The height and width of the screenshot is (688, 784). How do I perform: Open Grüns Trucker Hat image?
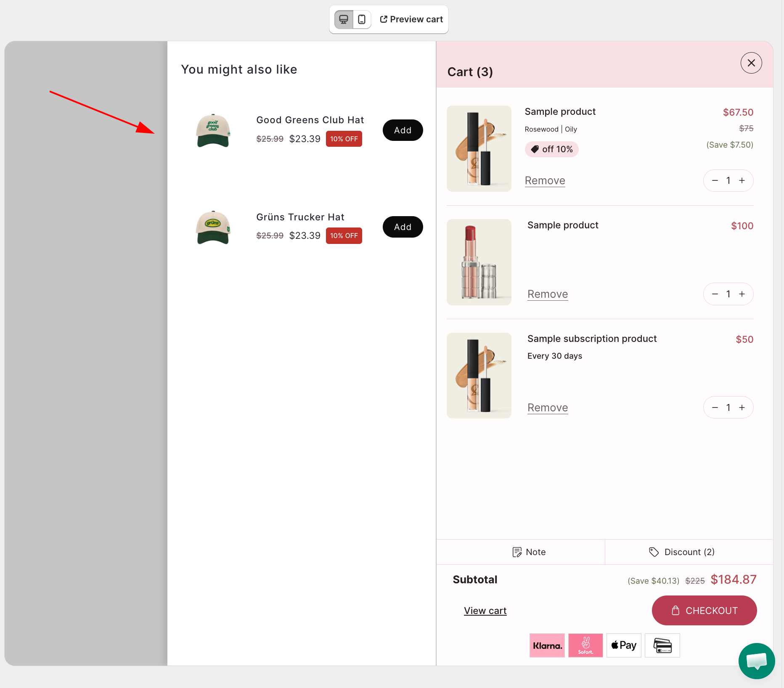213,227
